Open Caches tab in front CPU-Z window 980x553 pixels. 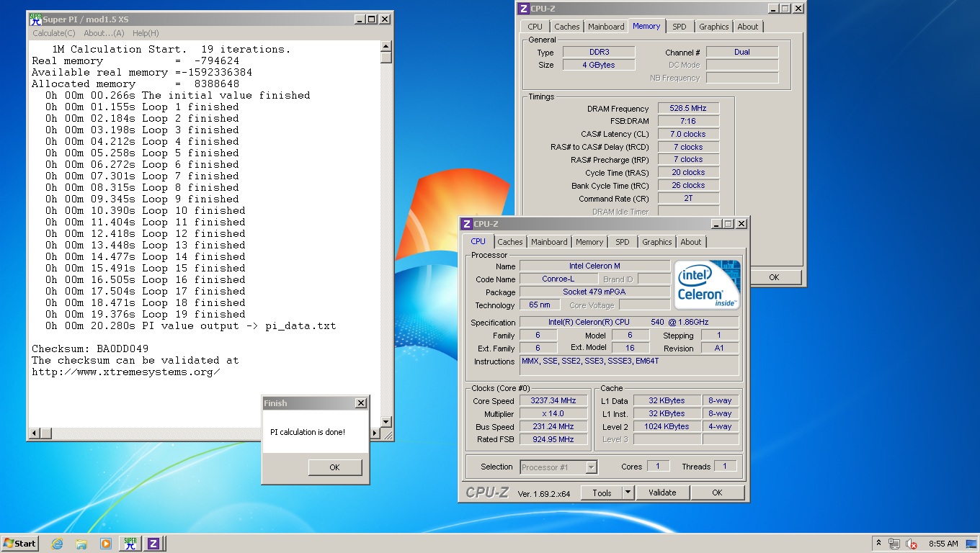click(x=510, y=242)
